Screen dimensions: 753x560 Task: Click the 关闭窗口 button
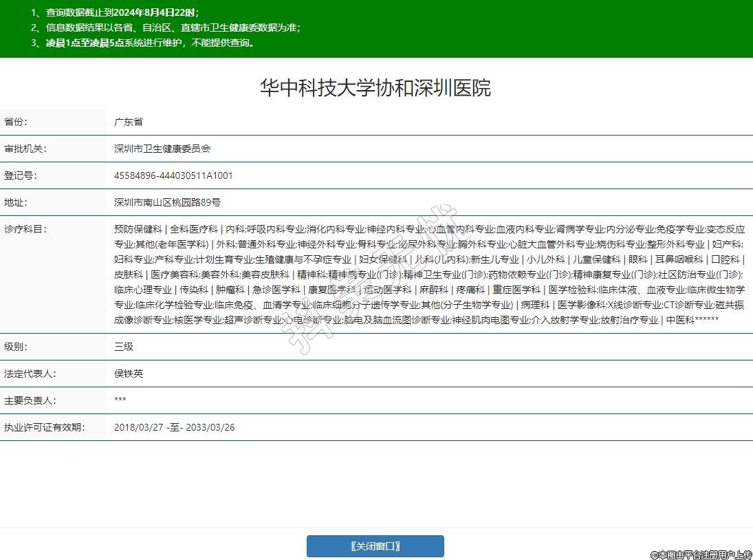point(375,546)
